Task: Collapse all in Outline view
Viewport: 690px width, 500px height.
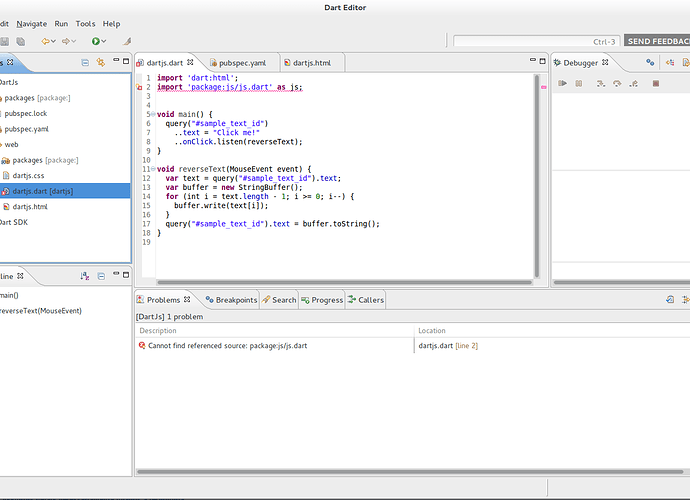Action: point(101,276)
